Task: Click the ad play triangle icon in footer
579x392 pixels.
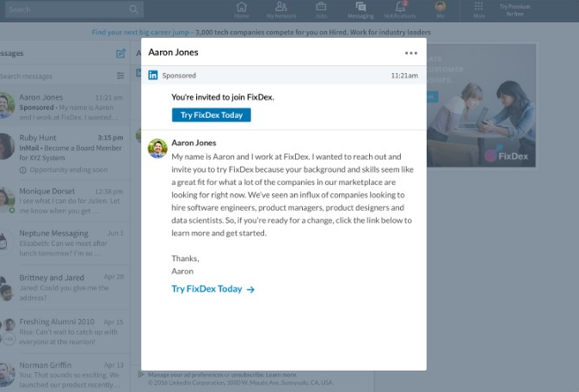Action: tap(141, 375)
